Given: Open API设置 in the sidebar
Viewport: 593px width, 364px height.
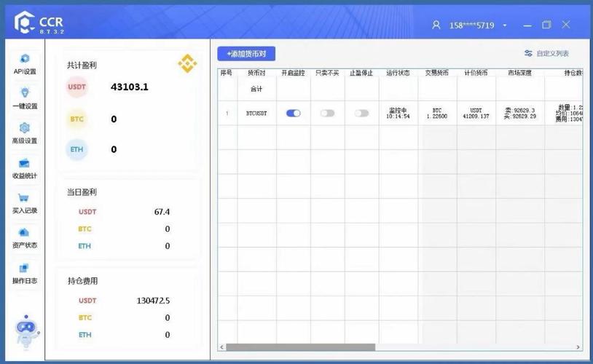Looking at the screenshot, I should coord(25,63).
